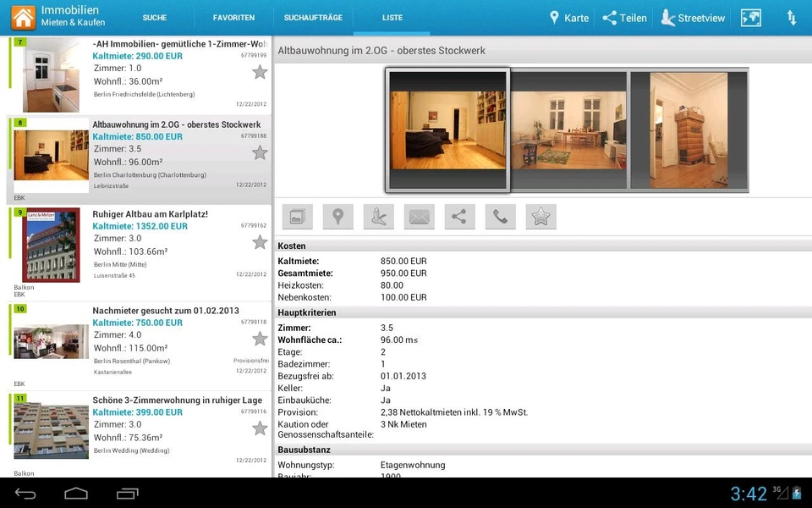Open thumbnail of AH Immobilien listing

tap(51, 75)
